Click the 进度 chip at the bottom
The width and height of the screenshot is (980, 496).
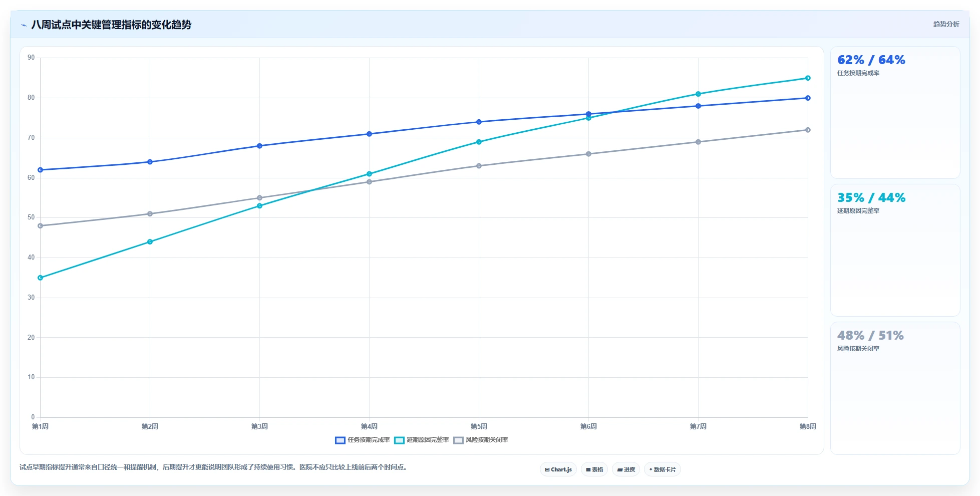(626, 469)
